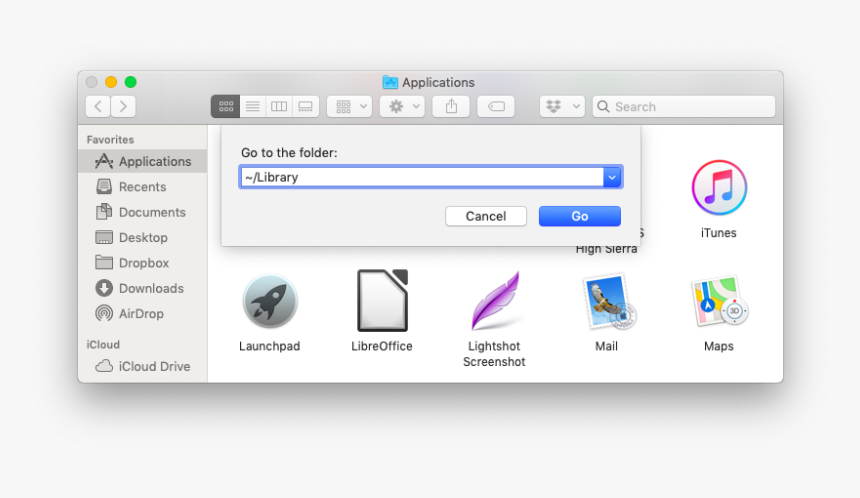Click the Mail label
Viewport: 860px width, 498px height.
point(607,346)
